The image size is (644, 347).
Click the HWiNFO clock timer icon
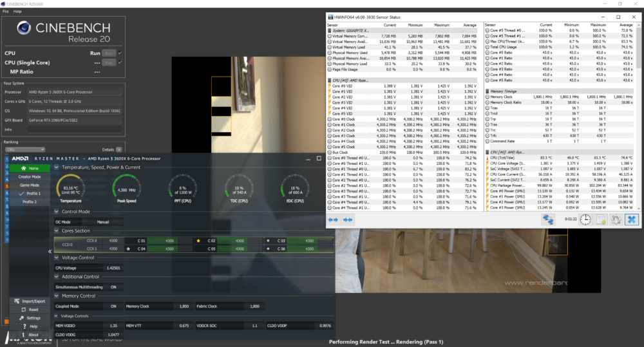click(585, 220)
